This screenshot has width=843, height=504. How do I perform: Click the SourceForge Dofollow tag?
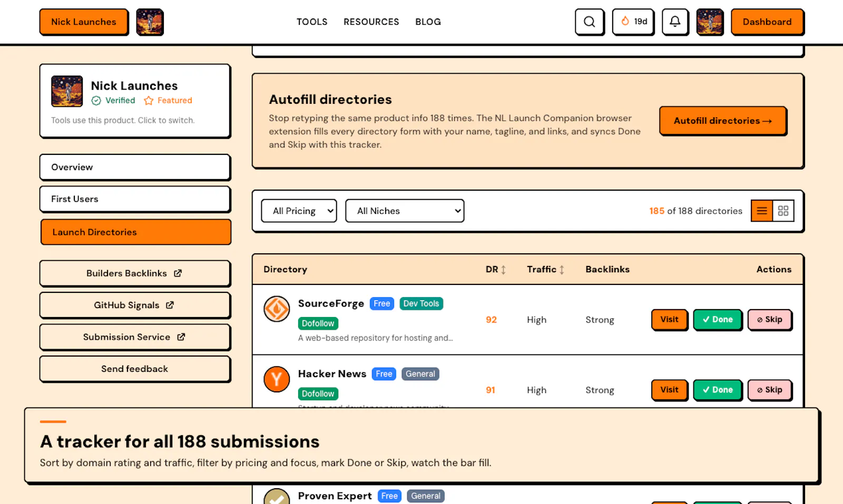(318, 323)
